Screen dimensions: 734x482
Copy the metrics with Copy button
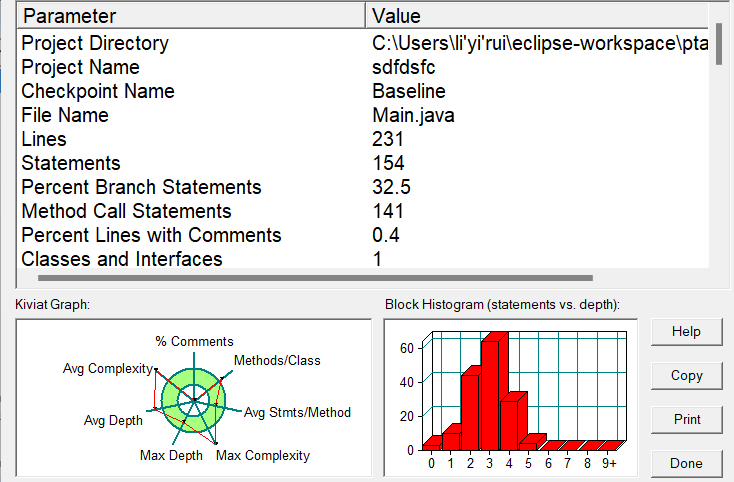tap(686, 375)
